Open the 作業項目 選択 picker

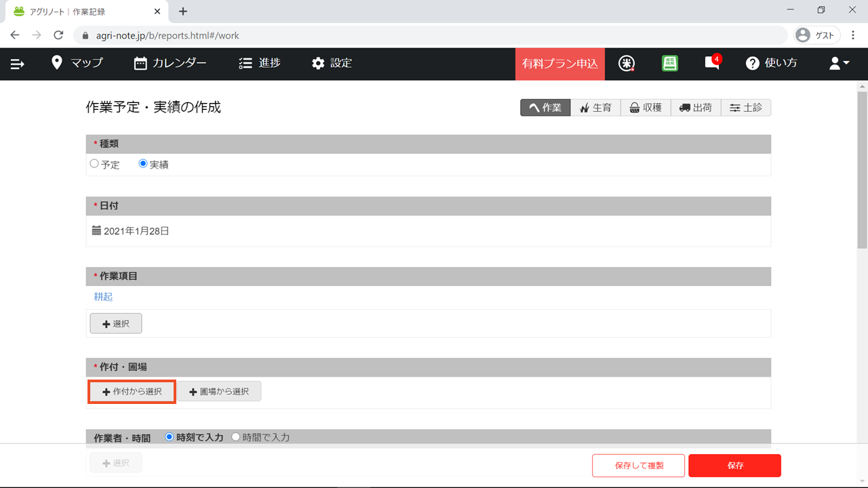coord(116,324)
